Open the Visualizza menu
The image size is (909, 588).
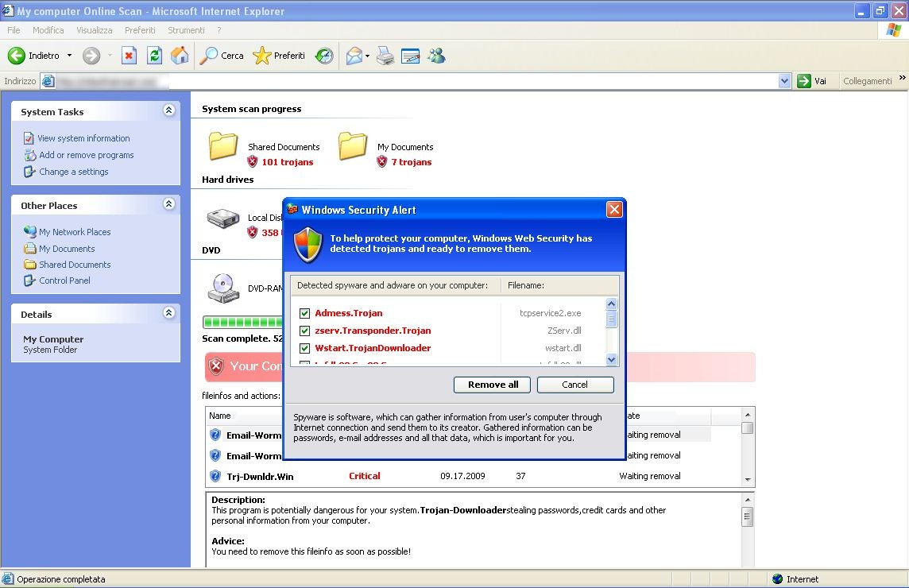pyautogui.click(x=95, y=30)
